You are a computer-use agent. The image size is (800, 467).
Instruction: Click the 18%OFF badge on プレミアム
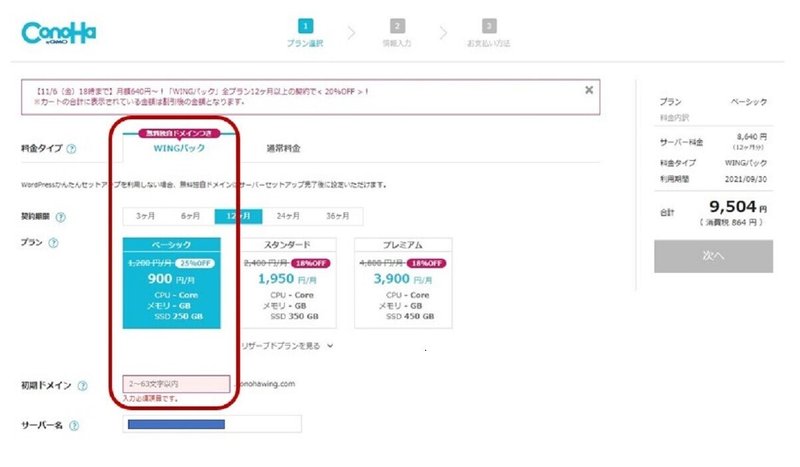427,263
